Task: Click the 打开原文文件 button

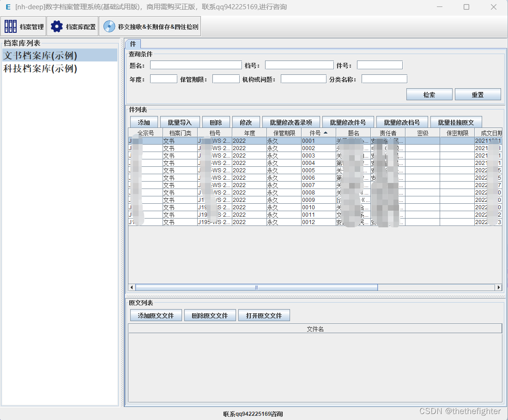Action: 264,315
